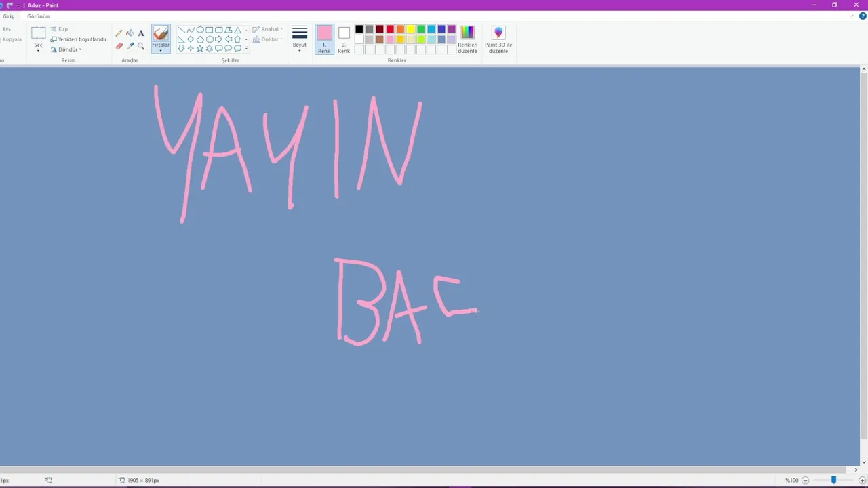The image size is (868, 488).
Task: Select the right triangle shape
Action: pos(181,39)
